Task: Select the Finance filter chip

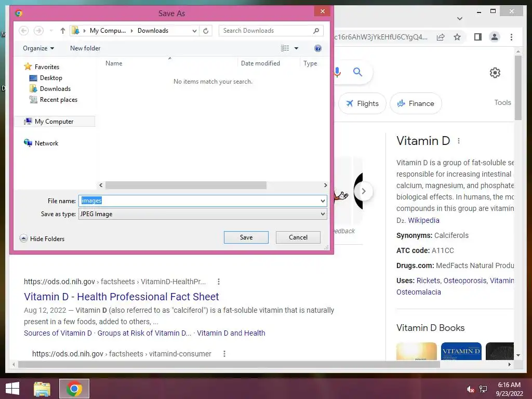Action: (416, 103)
